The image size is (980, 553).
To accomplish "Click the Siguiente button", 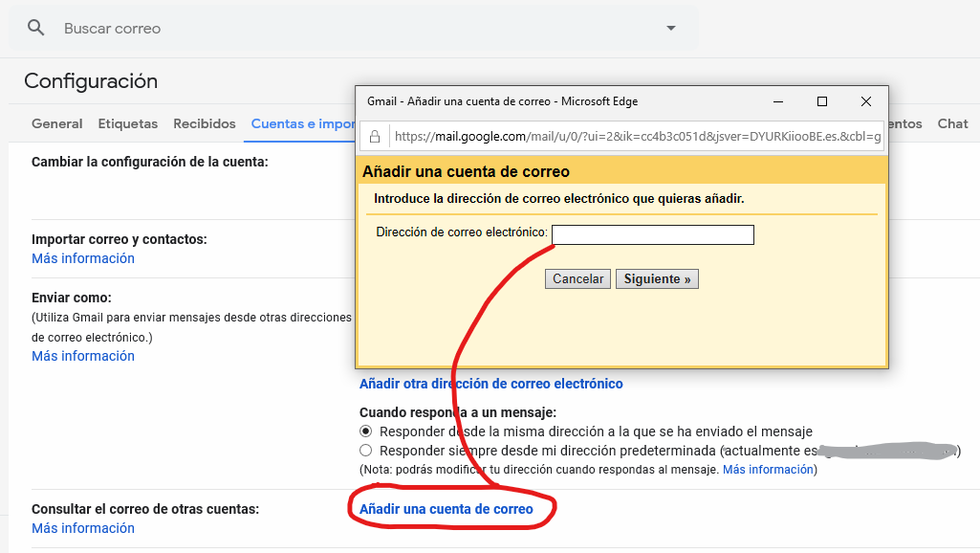I will point(657,279).
